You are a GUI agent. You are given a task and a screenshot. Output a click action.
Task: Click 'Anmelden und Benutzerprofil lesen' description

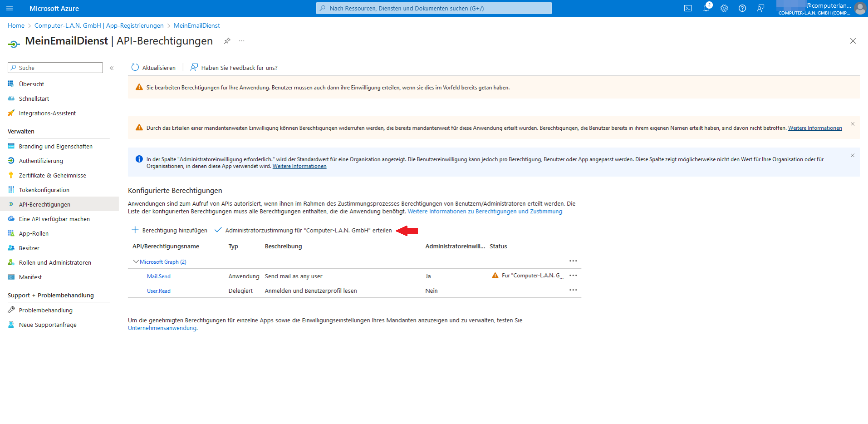click(311, 291)
